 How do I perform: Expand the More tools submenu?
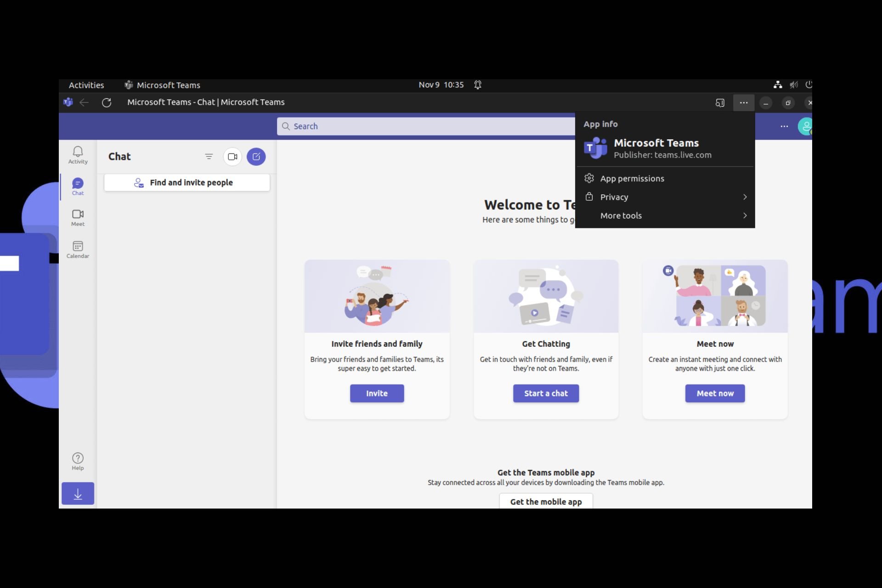pyautogui.click(x=665, y=215)
